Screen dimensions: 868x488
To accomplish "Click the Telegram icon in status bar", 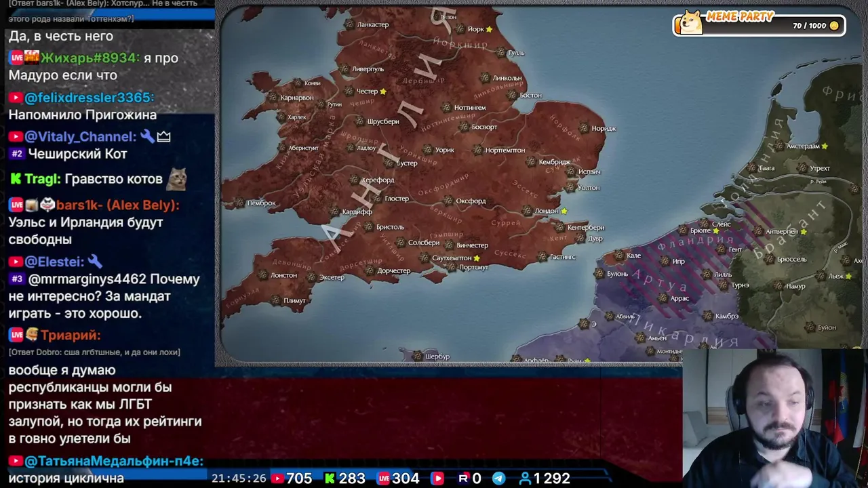I will (498, 479).
